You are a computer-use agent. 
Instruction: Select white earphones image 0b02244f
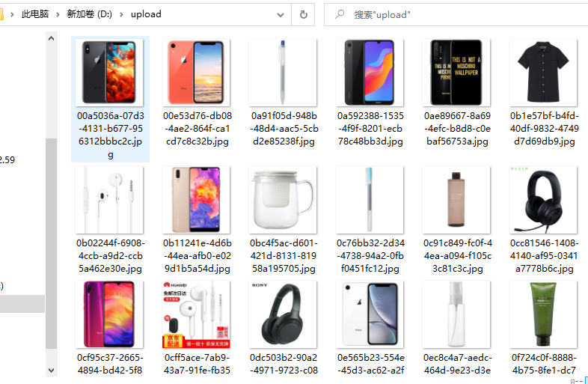click(109, 200)
